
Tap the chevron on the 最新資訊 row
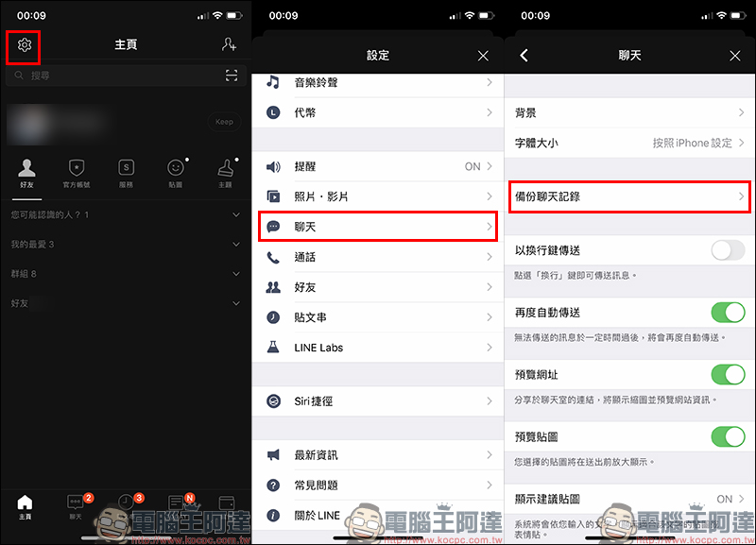coord(490,455)
